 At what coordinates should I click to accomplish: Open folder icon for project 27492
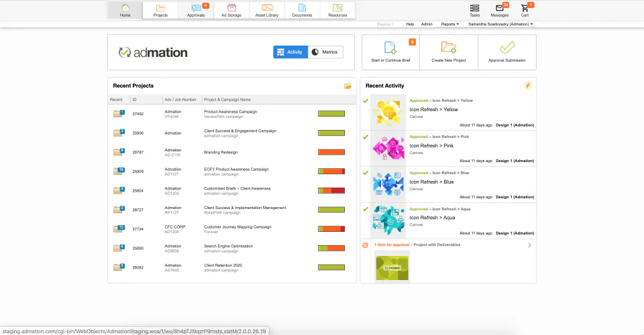coord(119,114)
